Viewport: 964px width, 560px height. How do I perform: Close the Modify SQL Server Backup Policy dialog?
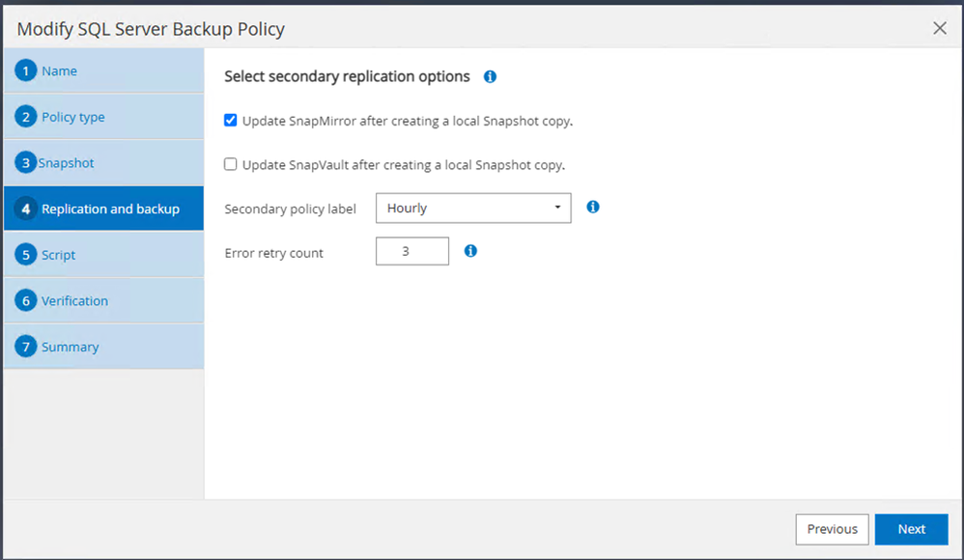tap(940, 28)
